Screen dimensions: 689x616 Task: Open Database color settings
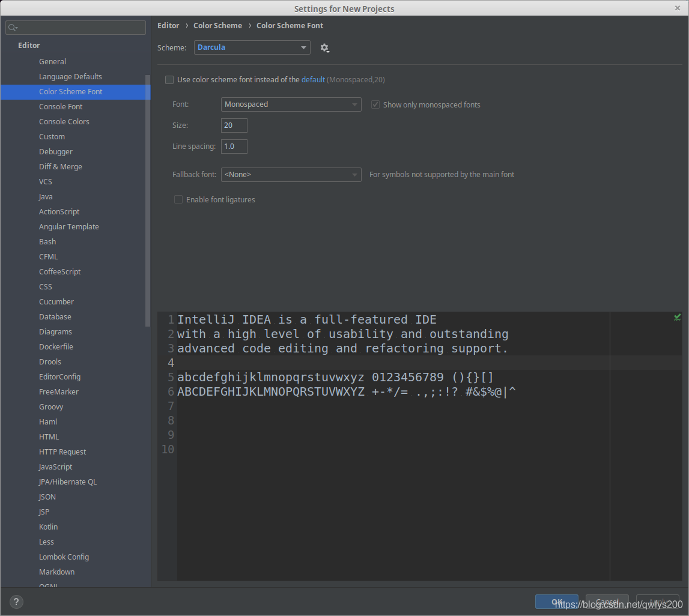pyautogui.click(x=55, y=316)
